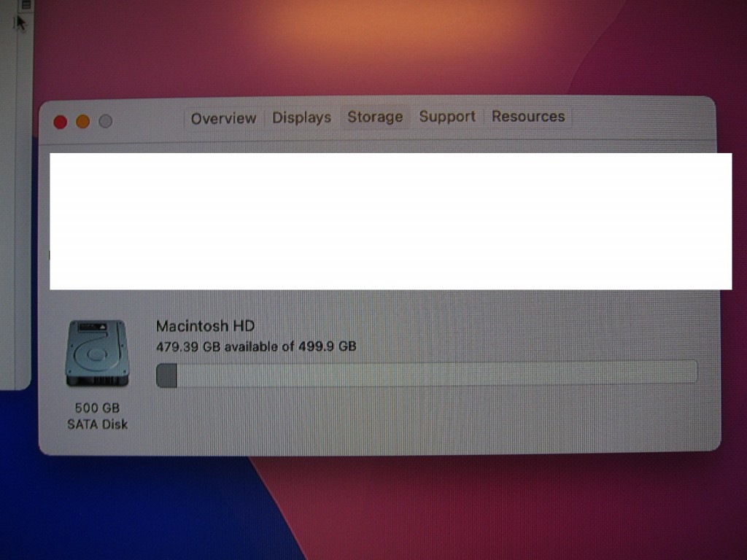The image size is (747, 560).
Task: Switch to the Overview tab
Action: pyautogui.click(x=223, y=118)
